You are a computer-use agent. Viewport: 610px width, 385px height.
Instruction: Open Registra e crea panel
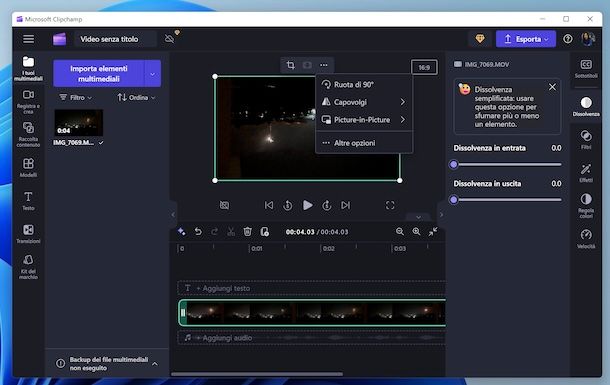pos(28,102)
